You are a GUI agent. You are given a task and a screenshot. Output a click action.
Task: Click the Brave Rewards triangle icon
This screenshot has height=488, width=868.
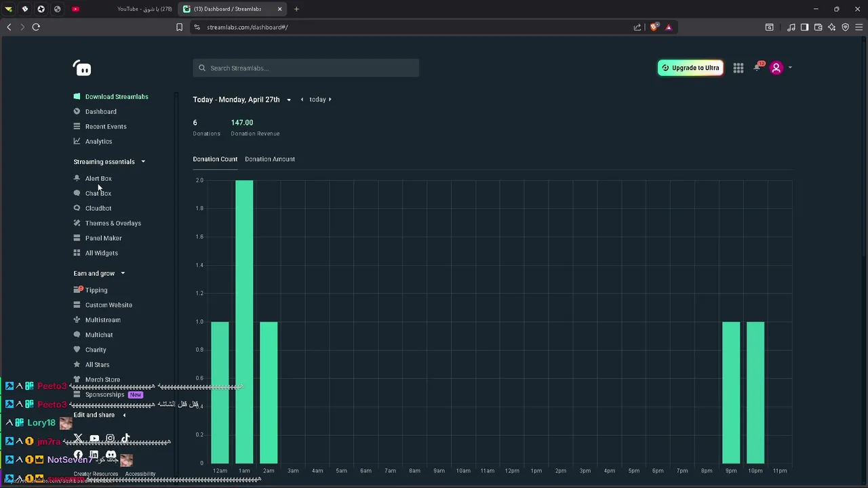click(669, 27)
